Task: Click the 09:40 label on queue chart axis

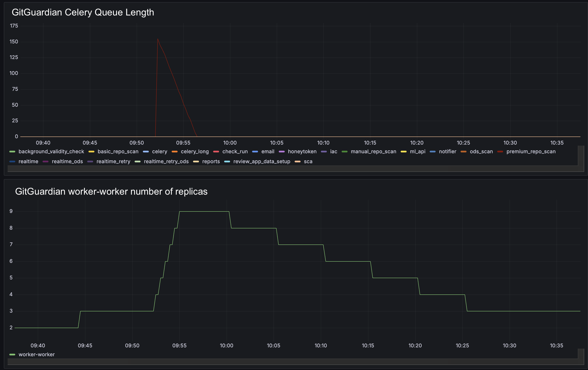Action: [x=43, y=143]
